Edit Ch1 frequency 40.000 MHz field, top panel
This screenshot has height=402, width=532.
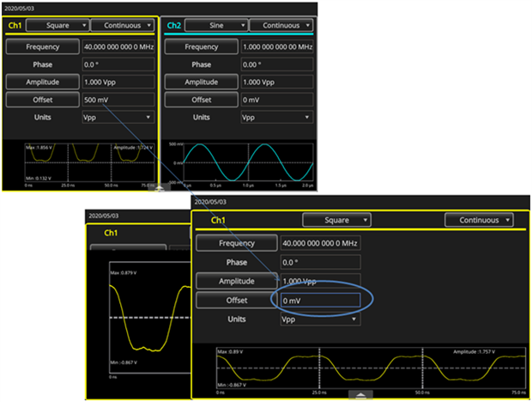click(x=118, y=47)
